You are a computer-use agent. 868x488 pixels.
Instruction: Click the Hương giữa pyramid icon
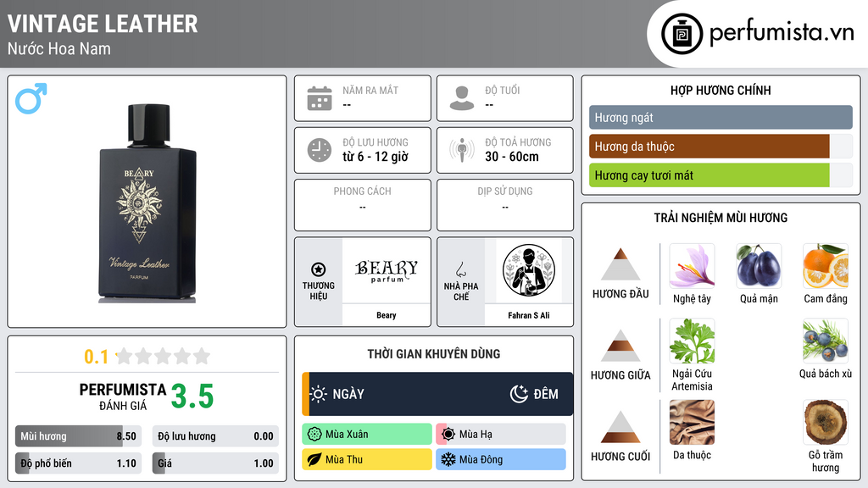coord(620,346)
